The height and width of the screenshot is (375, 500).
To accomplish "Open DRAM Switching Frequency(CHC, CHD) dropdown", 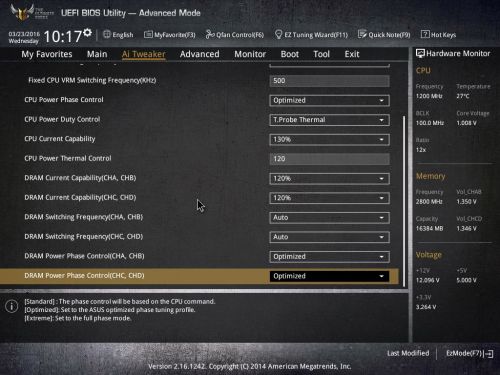I will (329, 237).
